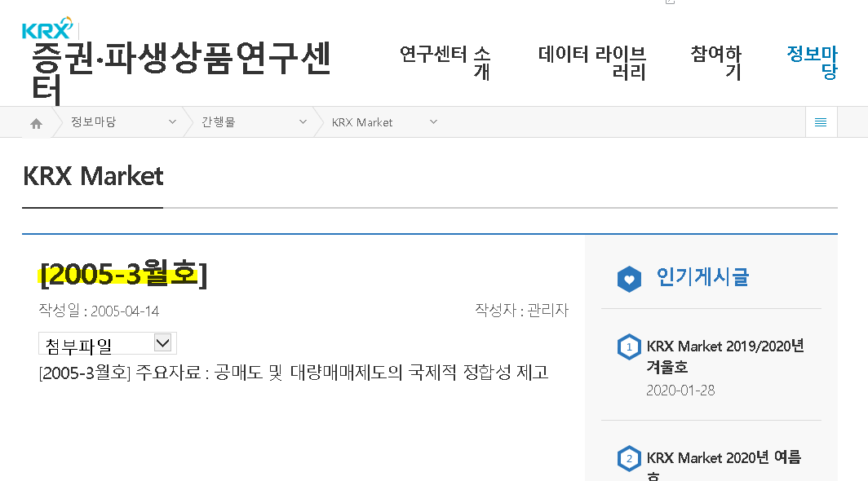The image size is (868, 481).
Task: Click the 2020-01-28 date text
Action: pyautogui.click(x=680, y=391)
